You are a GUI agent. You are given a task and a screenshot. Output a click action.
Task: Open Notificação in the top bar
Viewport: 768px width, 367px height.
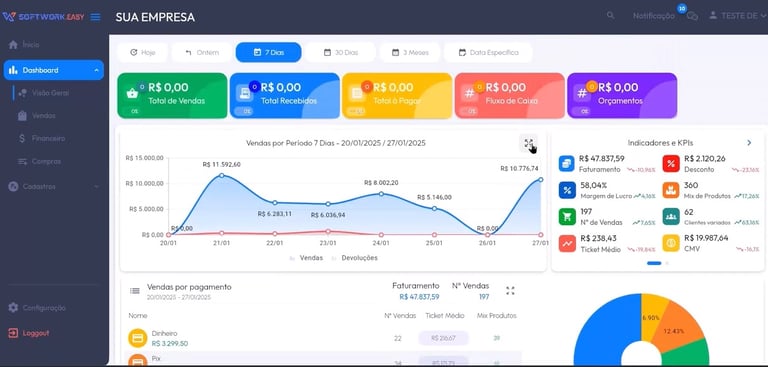(x=653, y=16)
